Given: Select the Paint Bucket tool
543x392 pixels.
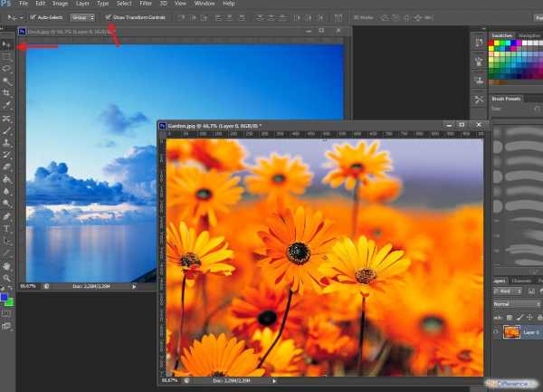Looking at the screenshot, I should tap(6, 179).
